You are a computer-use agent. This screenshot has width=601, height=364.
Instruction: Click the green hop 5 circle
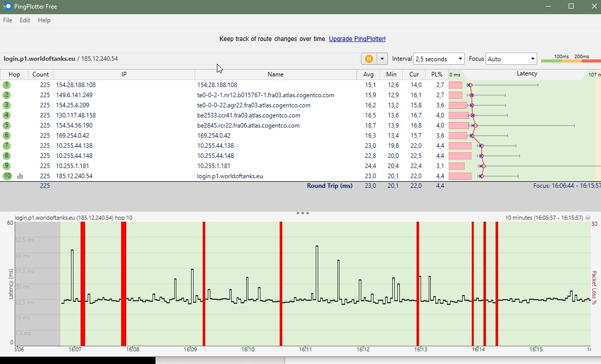click(7, 125)
